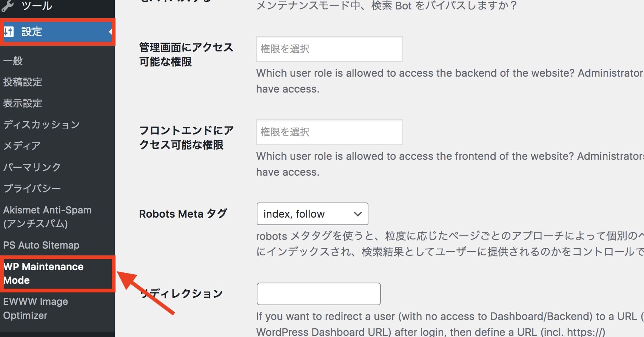Open メディア settings
This screenshot has height=337, width=644.
coord(22,145)
